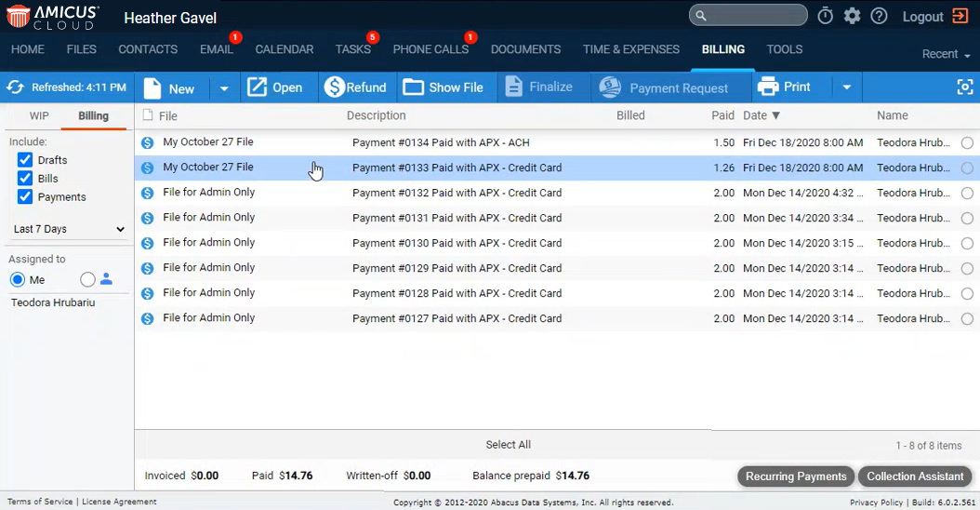Toggle the Payments checkbox
980x510 pixels.
click(25, 196)
